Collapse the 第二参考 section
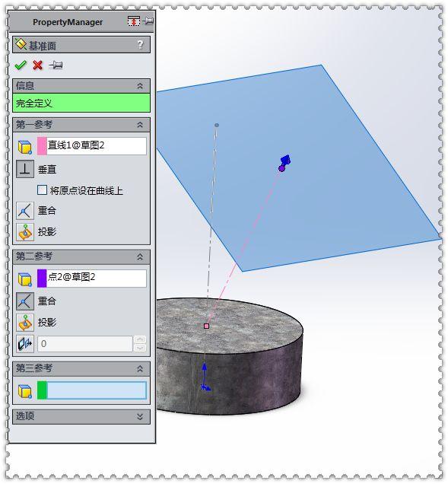This screenshot has width=448, height=484. coord(140,256)
